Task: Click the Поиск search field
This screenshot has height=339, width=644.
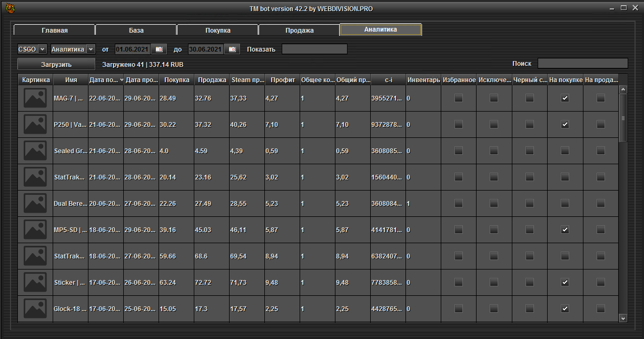Action: pyautogui.click(x=582, y=64)
